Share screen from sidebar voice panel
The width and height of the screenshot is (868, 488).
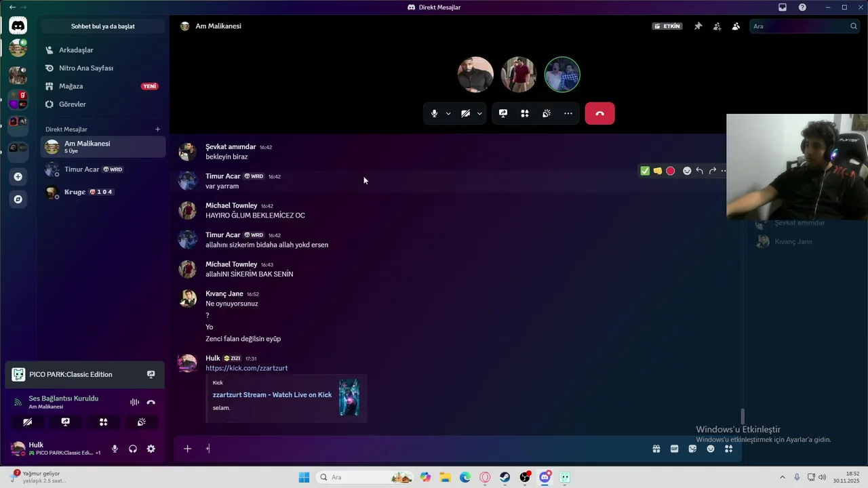pyautogui.click(x=65, y=422)
